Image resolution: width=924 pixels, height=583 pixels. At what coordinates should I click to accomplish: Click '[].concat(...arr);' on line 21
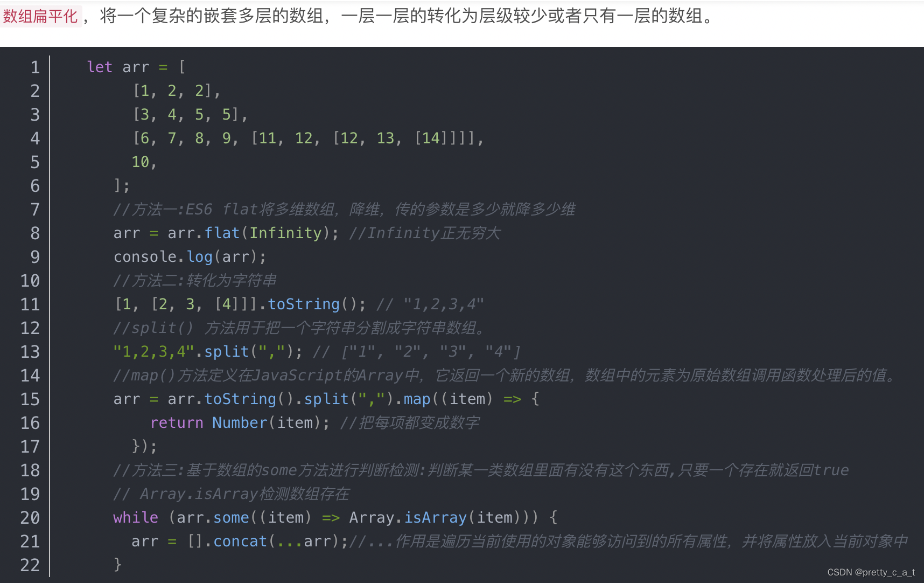tap(268, 542)
